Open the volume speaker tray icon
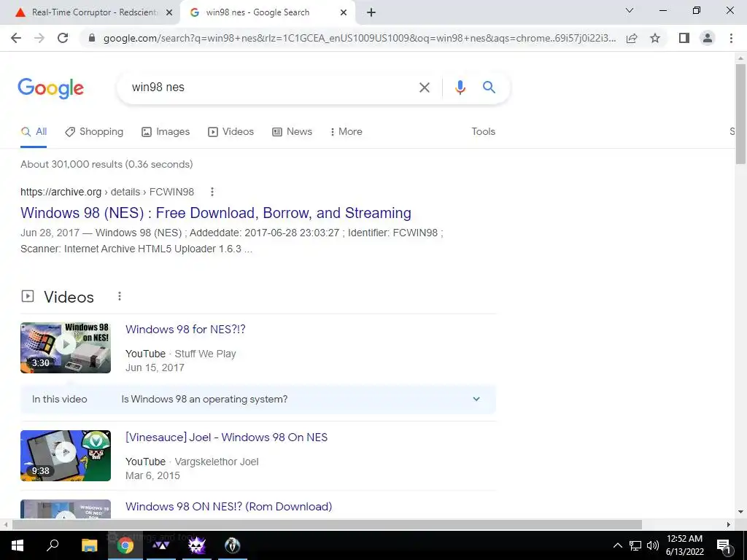 pyautogui.click(x=653, y=545)
